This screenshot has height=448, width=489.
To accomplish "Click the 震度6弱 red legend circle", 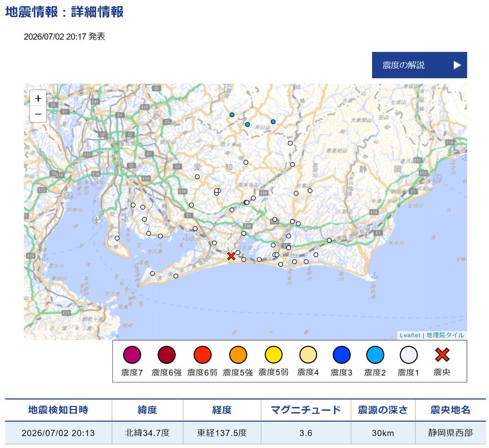I will coord(203,355).
